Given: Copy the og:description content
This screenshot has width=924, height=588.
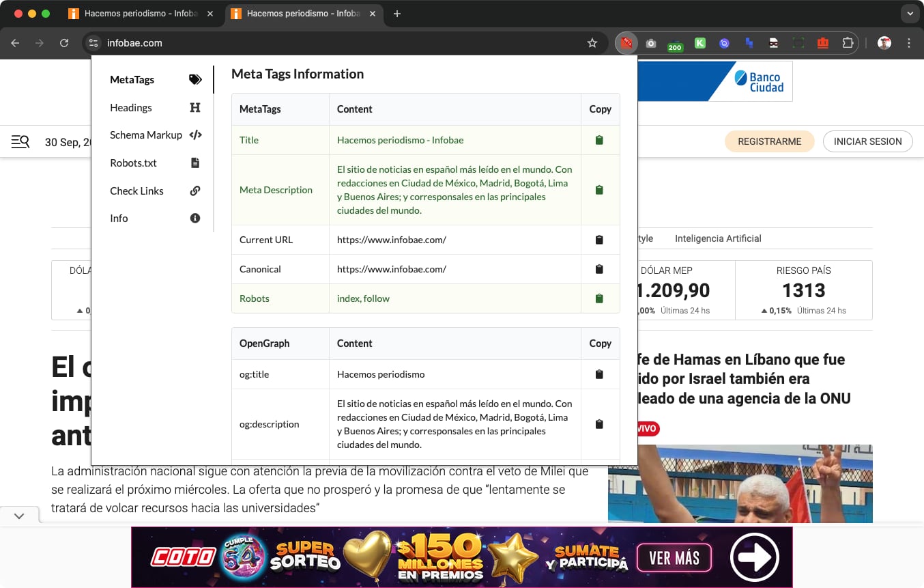Looking at the screenshot, I should [599, 424].
